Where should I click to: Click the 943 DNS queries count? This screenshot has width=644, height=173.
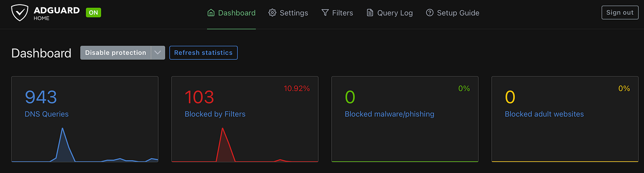point(40,97)
